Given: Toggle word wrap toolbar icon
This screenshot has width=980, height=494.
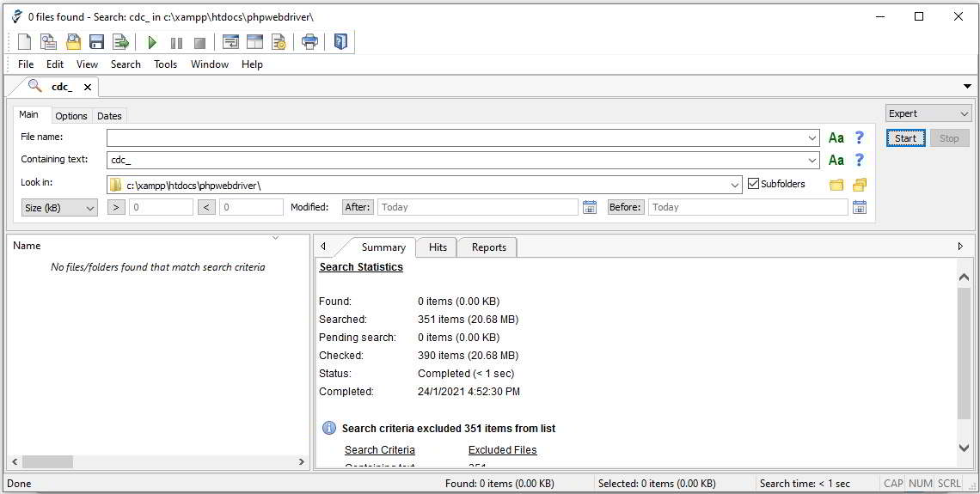Looking at the screenshot, I should pos(230,42).
